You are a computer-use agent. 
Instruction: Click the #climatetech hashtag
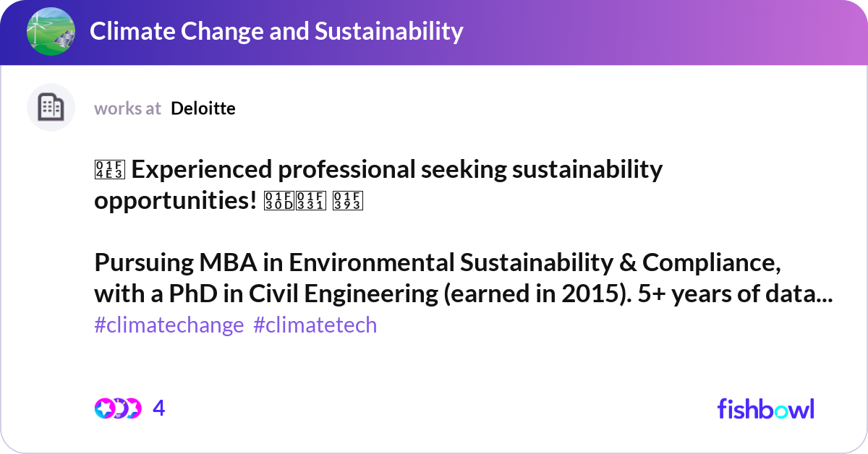pos(315,325)
